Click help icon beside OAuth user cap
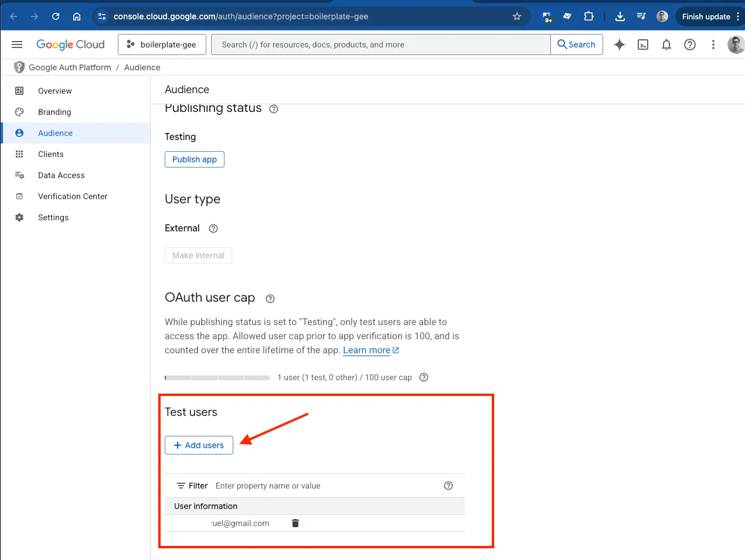Image resolution: width=745 pixels, height=560 pixels. 270,299
